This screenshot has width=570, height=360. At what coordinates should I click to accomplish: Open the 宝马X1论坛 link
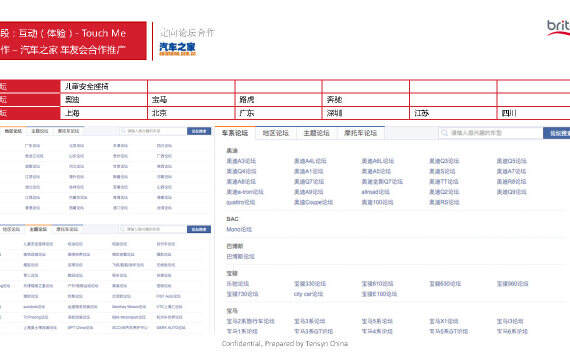click(x=443, y=321)
